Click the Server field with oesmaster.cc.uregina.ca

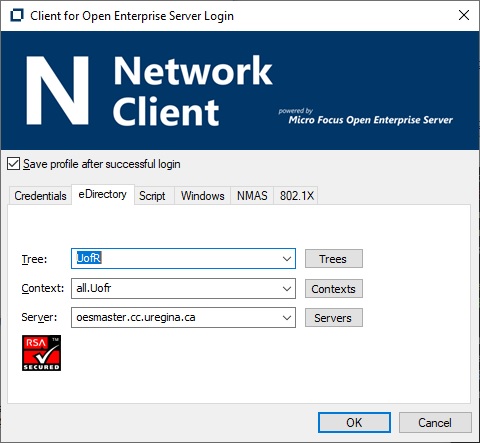click(183, 318)
